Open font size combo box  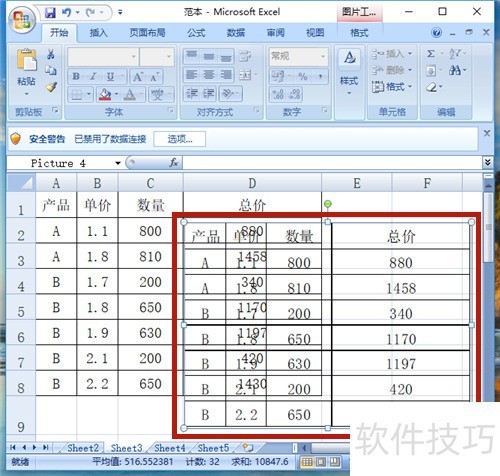pyautogui.click(x=157, y=57)
